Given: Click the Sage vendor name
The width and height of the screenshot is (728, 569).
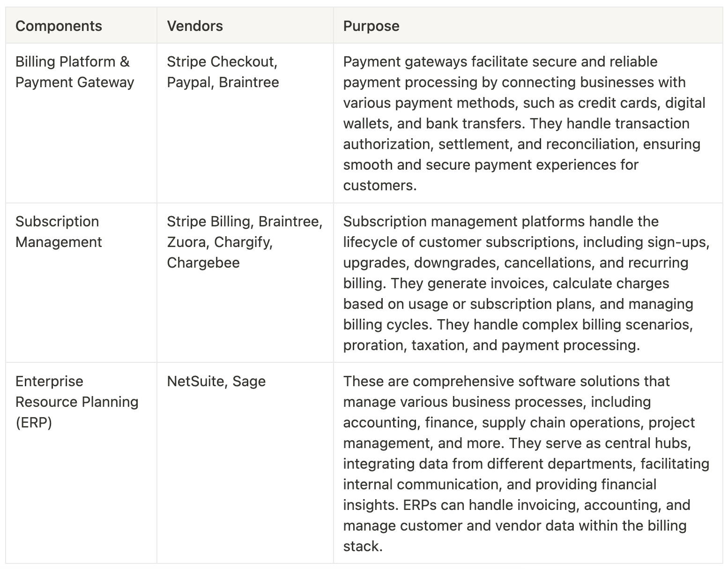Looking at the screenshot, I should coord(249,382).
